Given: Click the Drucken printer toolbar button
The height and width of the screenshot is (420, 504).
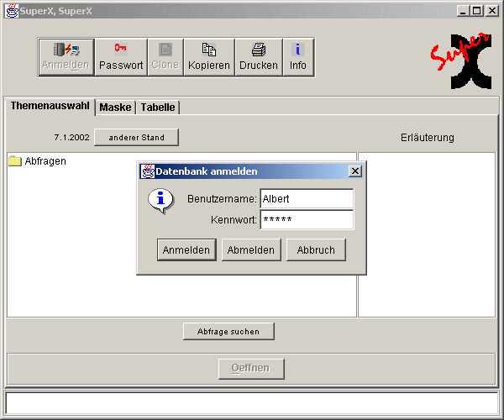Looking at the screenshot, I should [x=259, y=57].
